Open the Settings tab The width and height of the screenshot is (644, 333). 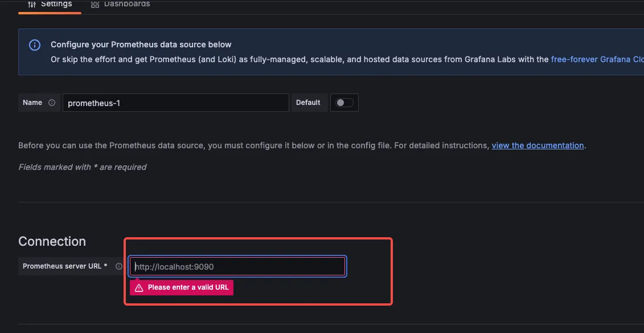(50, 5)
